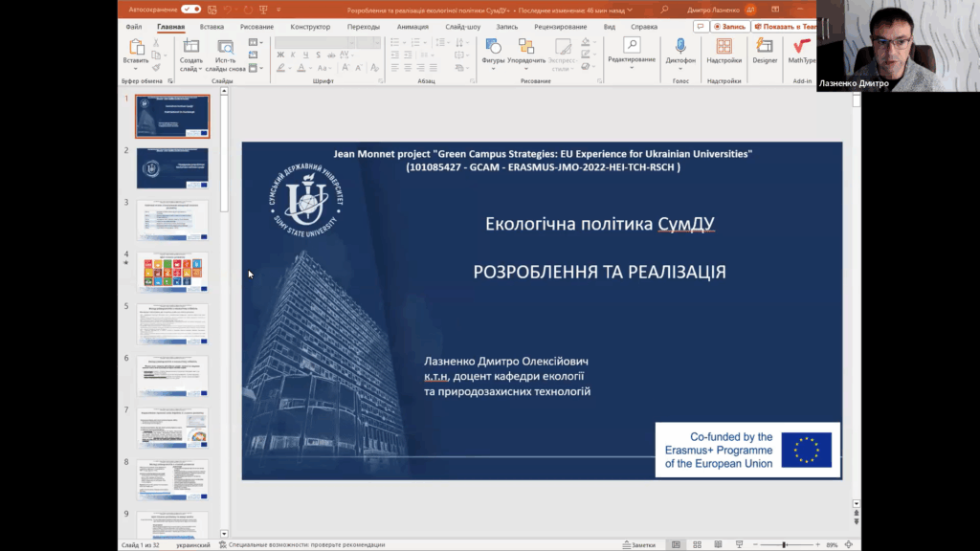Screen dimensions: 980x551
Task: Click the украинский language indicator
Action: [193, 544]
